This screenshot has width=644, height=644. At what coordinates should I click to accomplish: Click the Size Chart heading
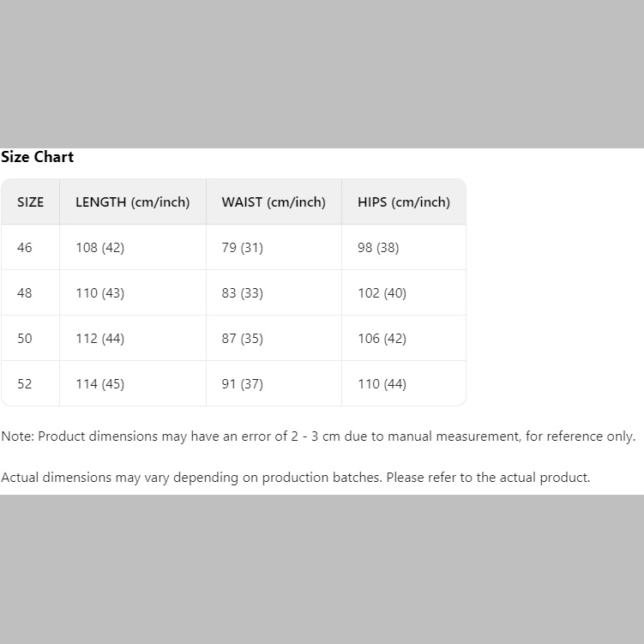pyautogui.click(x=38, y=157)
